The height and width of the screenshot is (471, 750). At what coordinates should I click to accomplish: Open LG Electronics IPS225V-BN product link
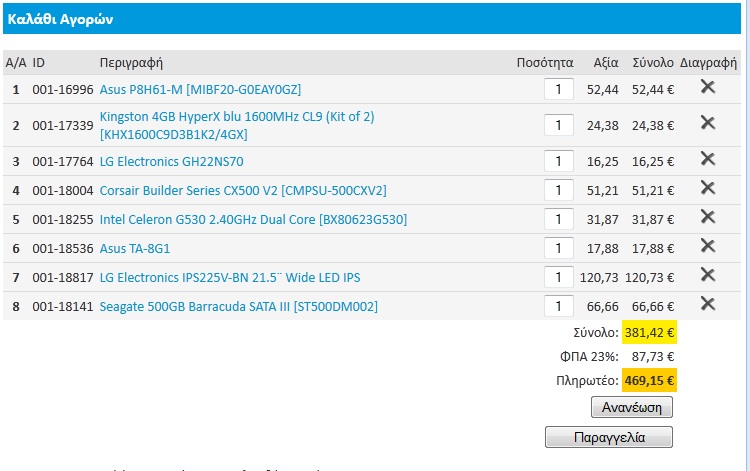[230, 277]
